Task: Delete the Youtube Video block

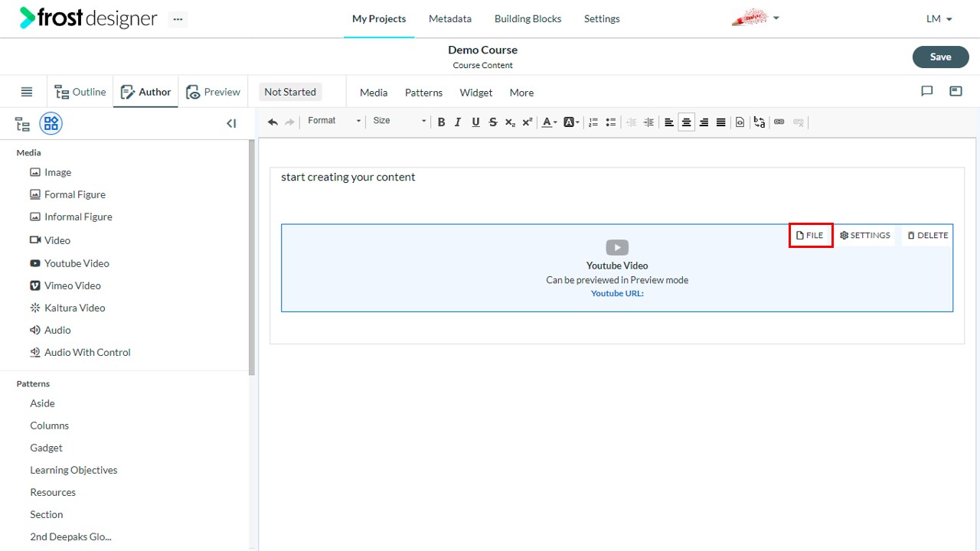Action: [928, 236]
